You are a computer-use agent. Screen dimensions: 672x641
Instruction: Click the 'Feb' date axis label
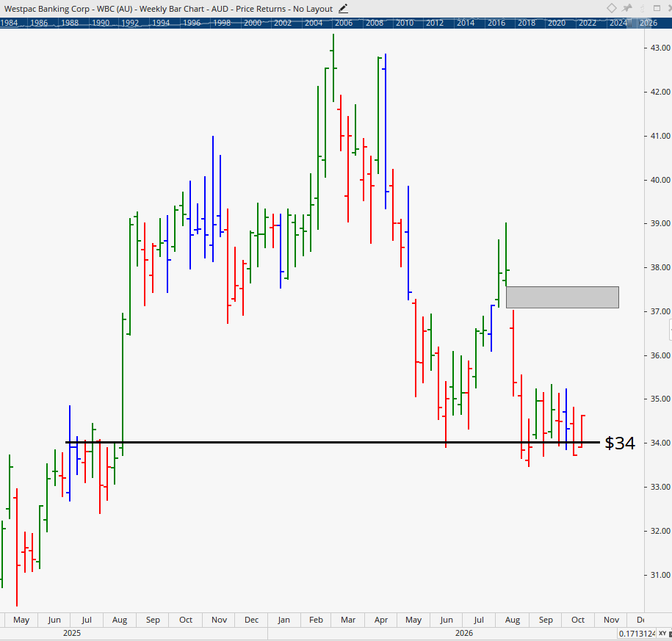(x=316, y=620)
